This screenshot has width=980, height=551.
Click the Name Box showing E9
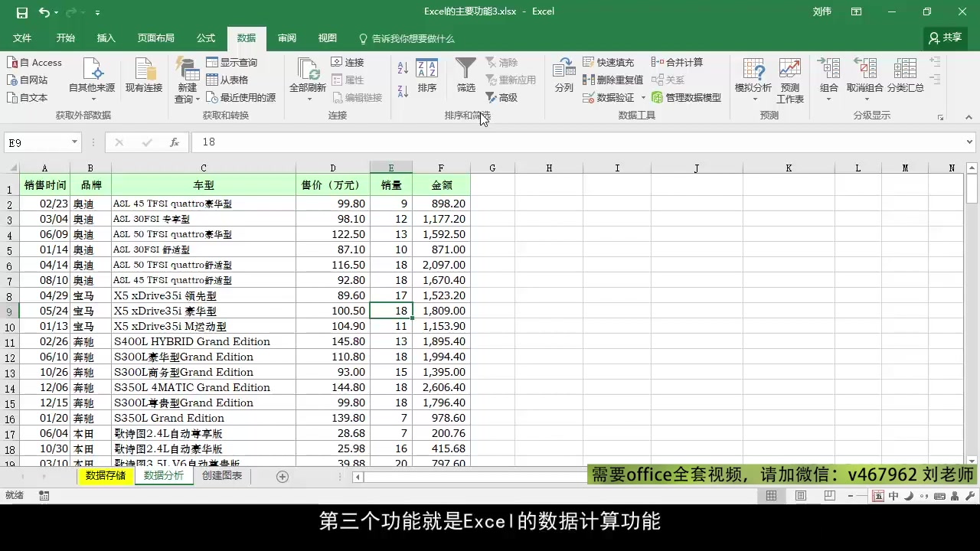tap(38, 142)
